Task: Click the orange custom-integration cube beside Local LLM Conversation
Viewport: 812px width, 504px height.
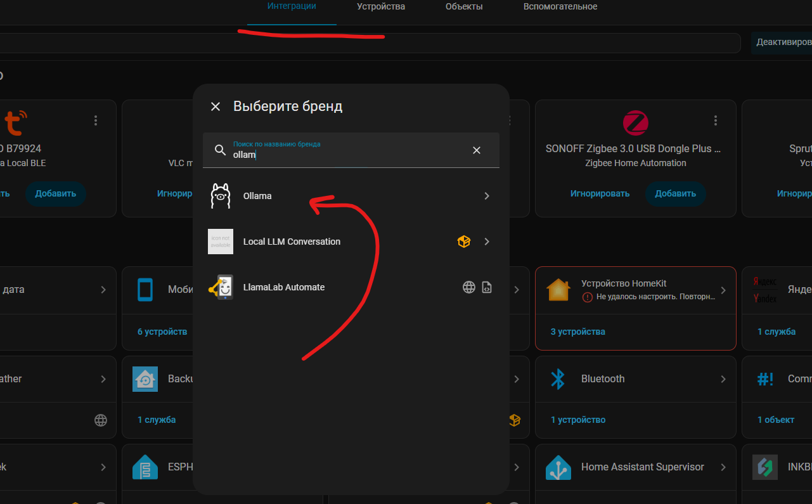Action: click(x=464, y=242)
